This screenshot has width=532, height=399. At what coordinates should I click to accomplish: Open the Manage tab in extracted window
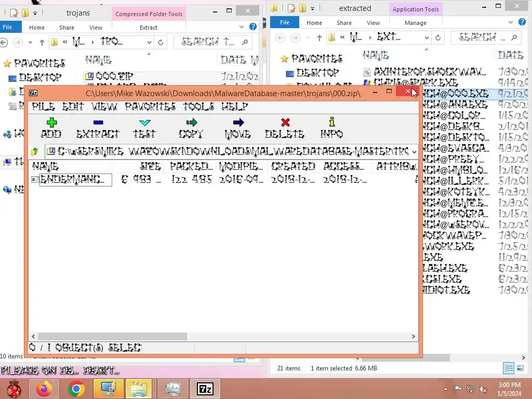pos(415,23)
